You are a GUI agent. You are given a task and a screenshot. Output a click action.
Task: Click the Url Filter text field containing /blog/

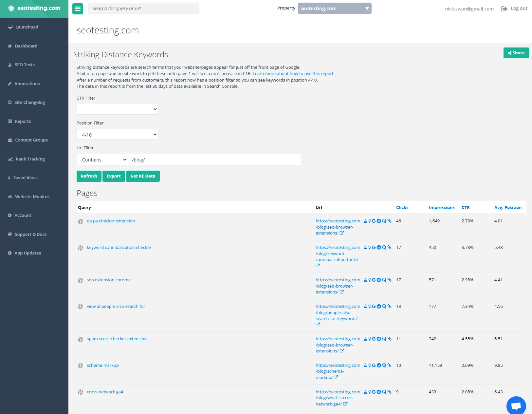click(214, 160)
